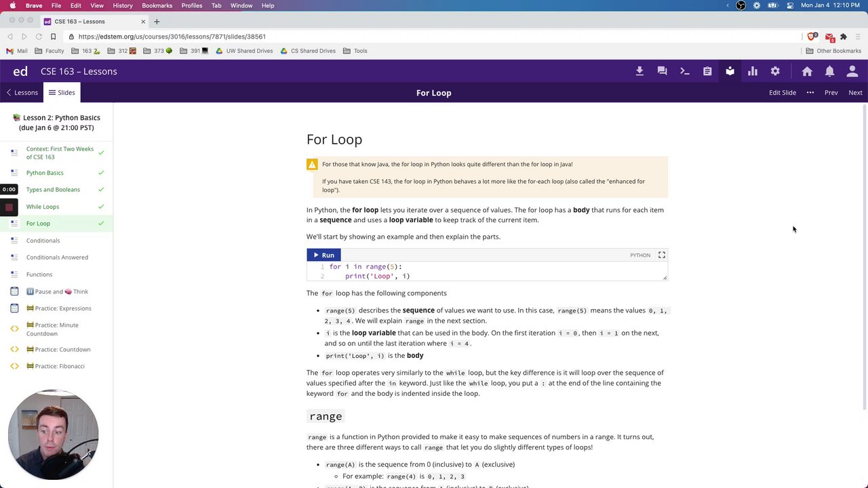Click Edit Slide

click(x=783, y=93)
